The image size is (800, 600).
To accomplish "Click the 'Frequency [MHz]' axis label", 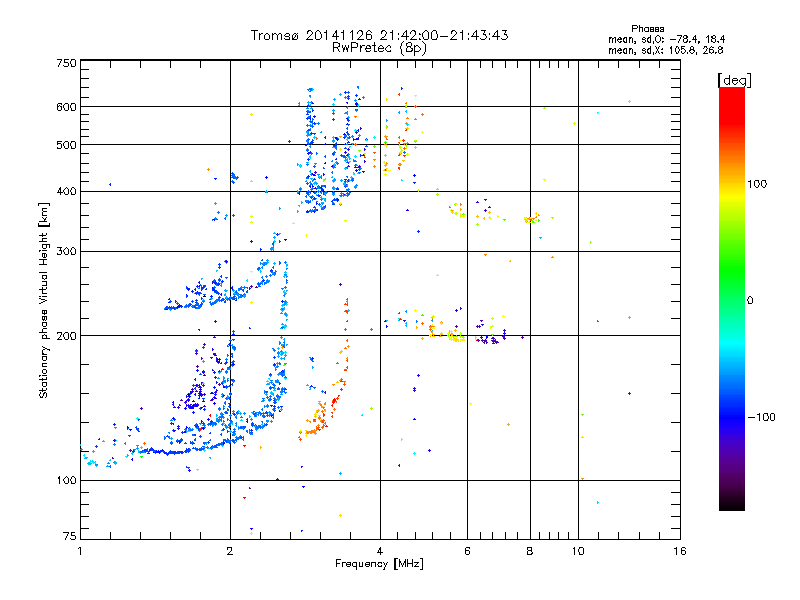I will pos(379,563).
